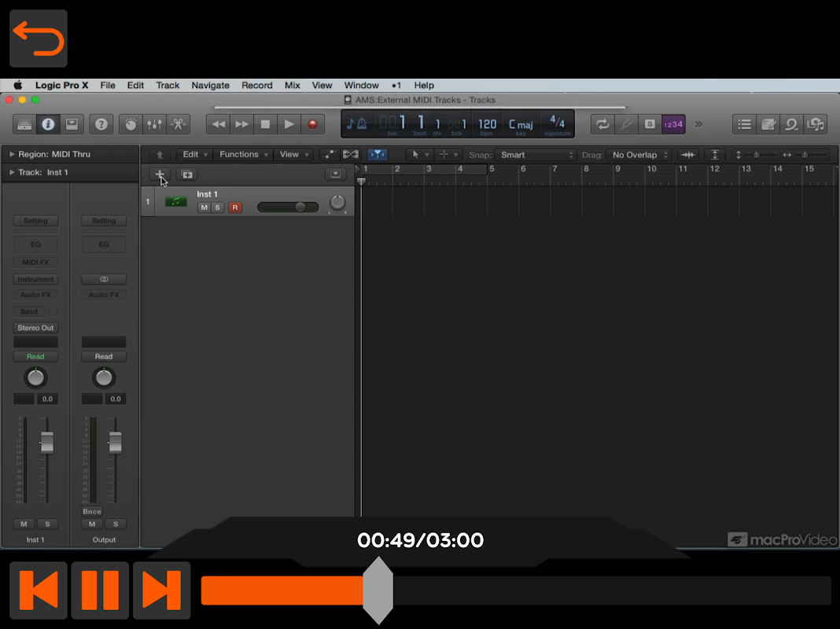The height and width of the screenshot is (629, 840).
Task: Expand the Track: Inst 1 disclosure triangle
Action: (x=12, y=172)
